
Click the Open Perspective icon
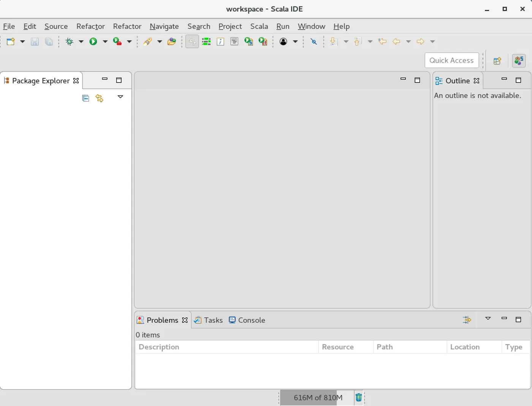(x=497, y=61)
